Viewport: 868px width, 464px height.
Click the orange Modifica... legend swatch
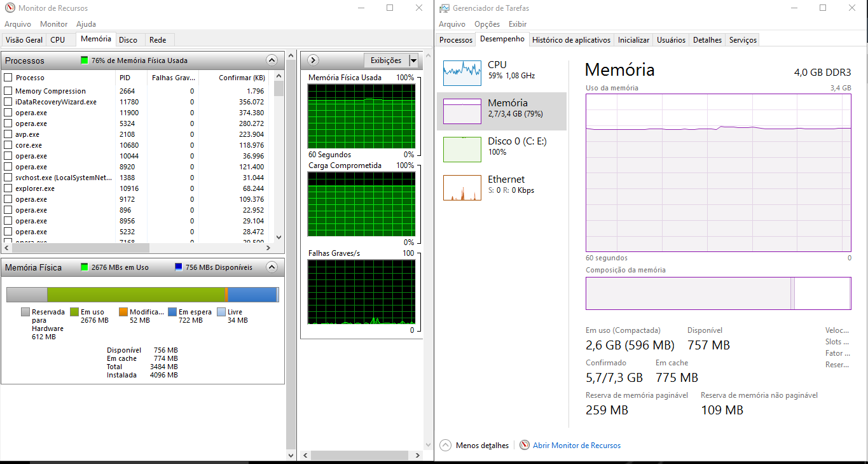coord(123,312)
